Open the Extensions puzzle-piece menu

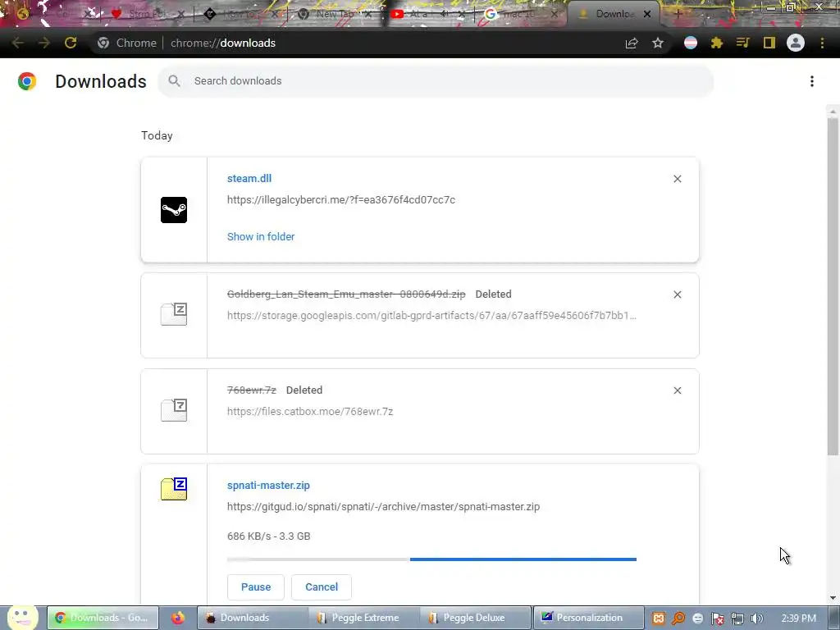pyautogui.click(x=717, y=43)
